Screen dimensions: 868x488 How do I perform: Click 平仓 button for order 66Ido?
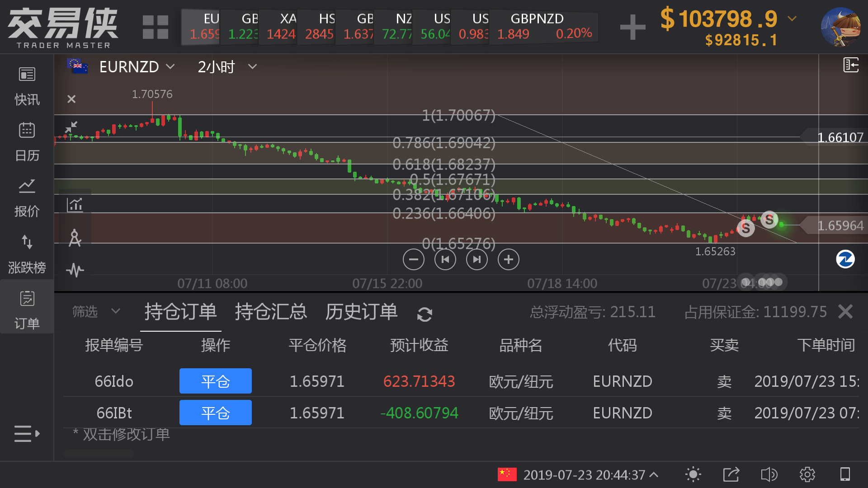pyautogui.click(x=215, y=381)
